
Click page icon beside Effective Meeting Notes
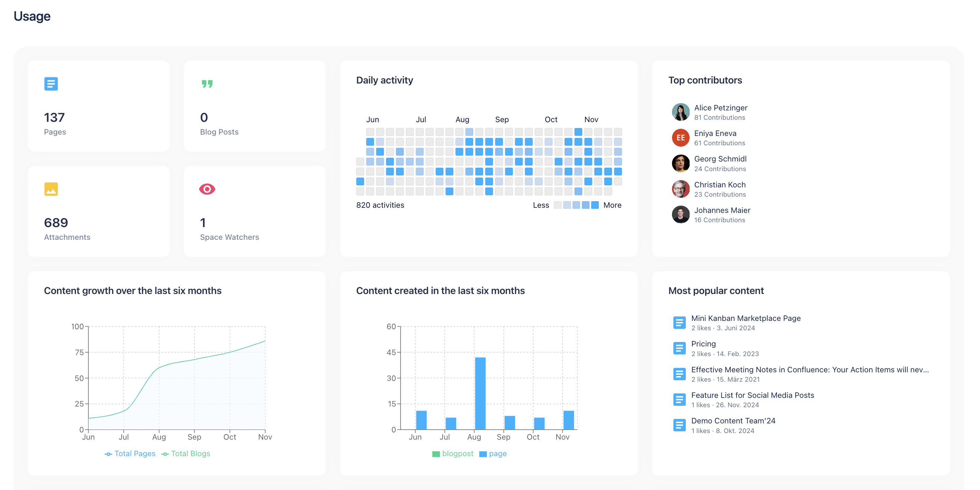[679, 374]
